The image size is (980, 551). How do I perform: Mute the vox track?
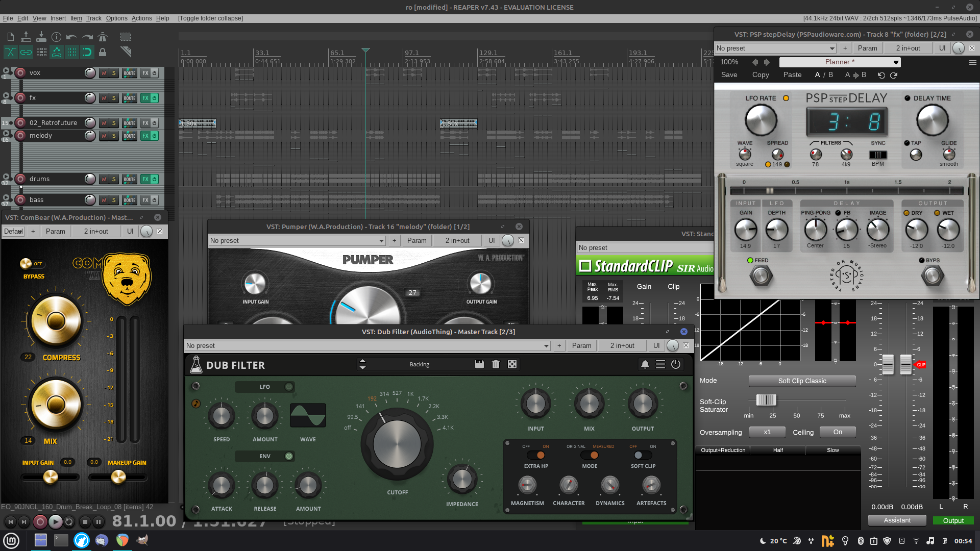pyautogui.click(x=104, y=73)
